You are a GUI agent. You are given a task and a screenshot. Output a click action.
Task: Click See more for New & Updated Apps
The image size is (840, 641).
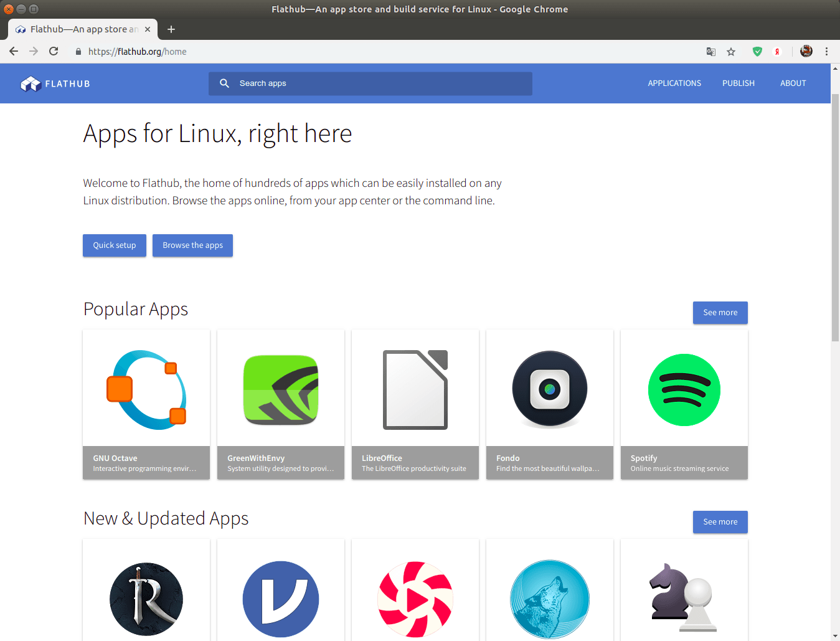(x=720, y=522)
